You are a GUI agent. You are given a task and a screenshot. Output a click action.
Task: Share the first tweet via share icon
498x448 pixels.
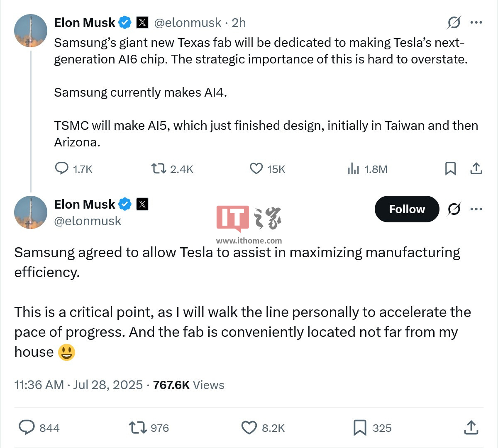pos(476,168)
